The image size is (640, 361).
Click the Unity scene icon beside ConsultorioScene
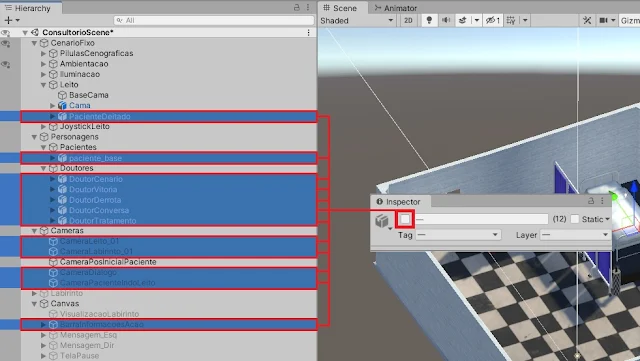pyautogui.click(x=35, y=32)
